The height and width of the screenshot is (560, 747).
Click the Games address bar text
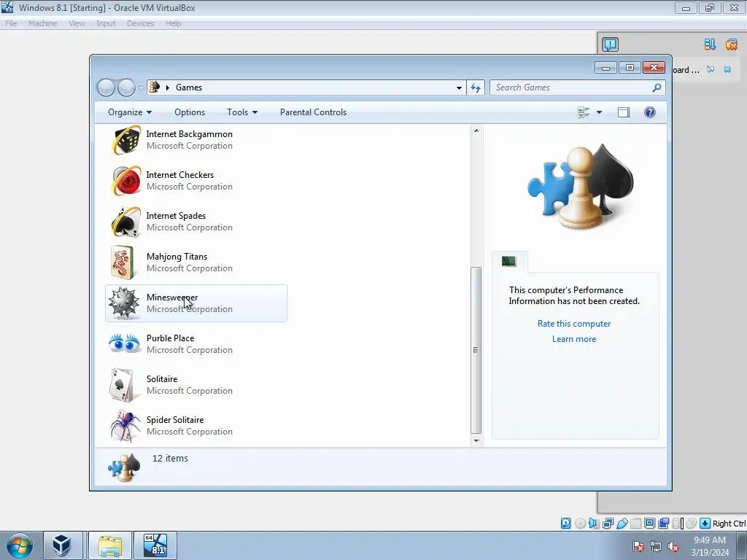(x=189, y=87)
